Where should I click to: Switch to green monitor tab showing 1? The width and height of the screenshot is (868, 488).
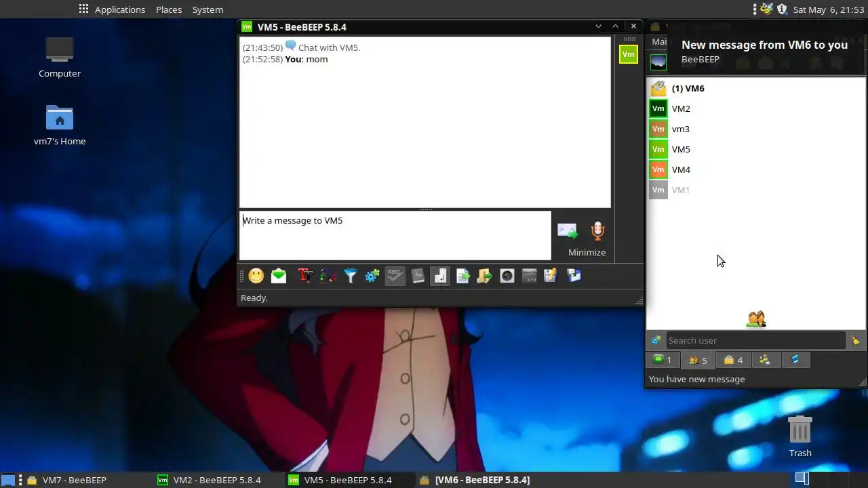(x=663, y=360)
